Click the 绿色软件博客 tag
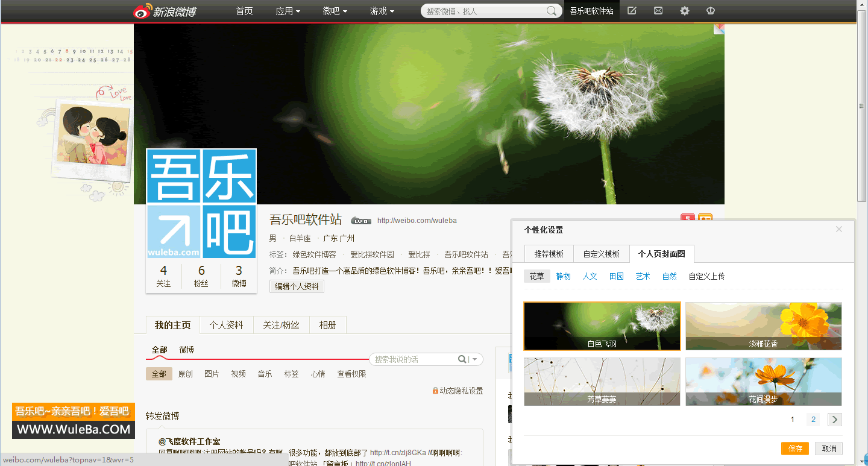This screenshot has width=868, height=466. [314, 254]
